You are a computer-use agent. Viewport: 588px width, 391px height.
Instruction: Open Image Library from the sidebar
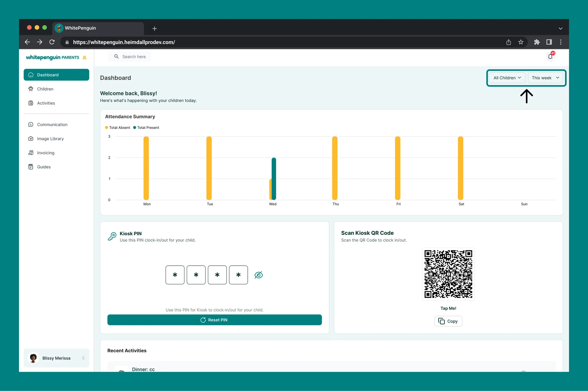coord(56,139)
